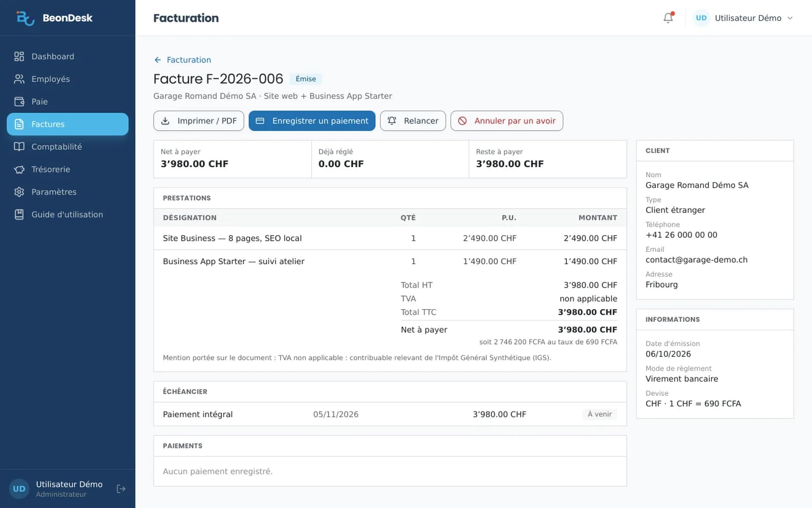Click Annuler par un avoir button
The height and width of the screenshot is (508, 812).
point(507,121)
